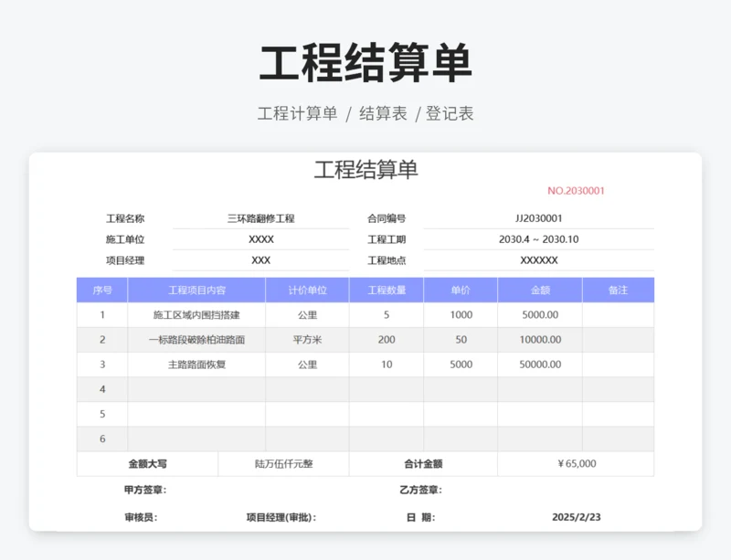This screenshot has height=560, width=731.
Task: Click the 施工单位 label
Action: (125, 239)
